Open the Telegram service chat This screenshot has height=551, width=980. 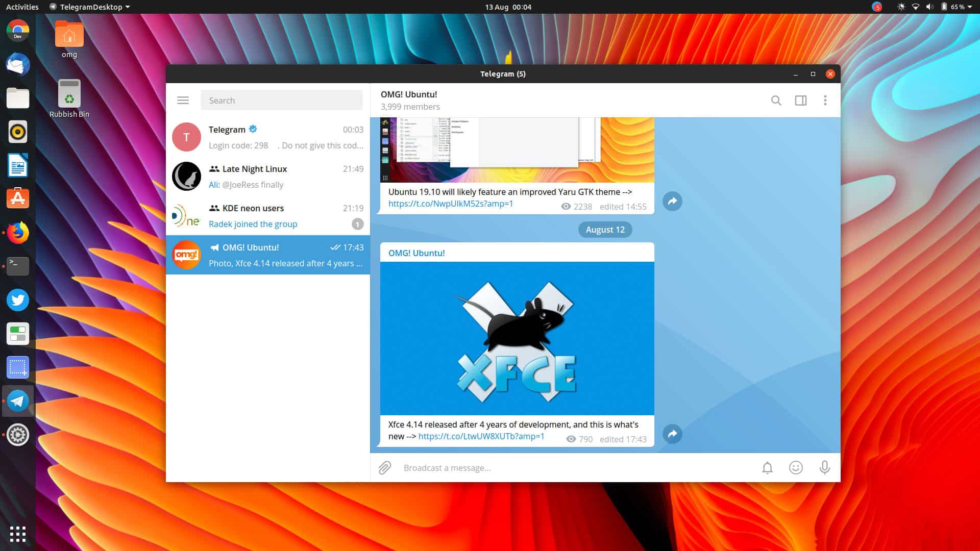[x=268, y=137]
